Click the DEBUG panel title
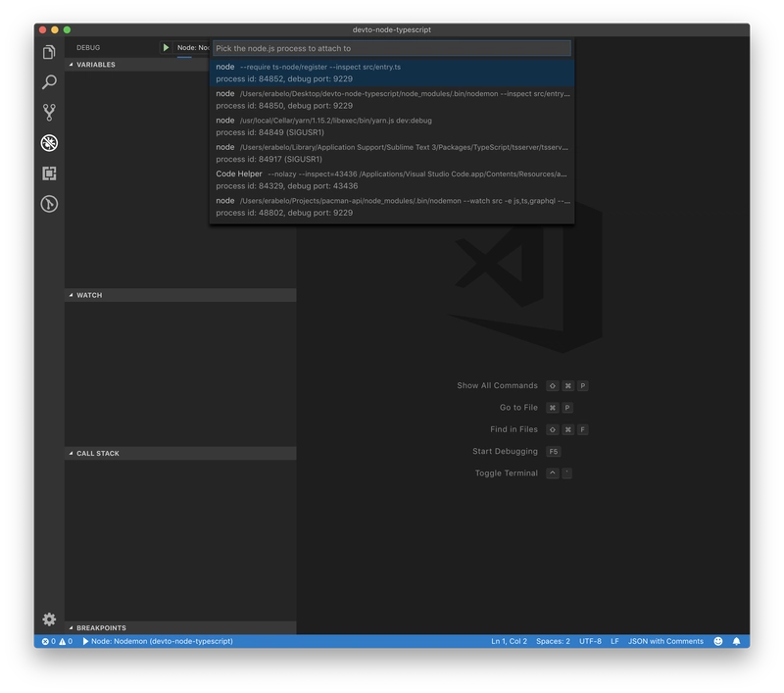 88,47
